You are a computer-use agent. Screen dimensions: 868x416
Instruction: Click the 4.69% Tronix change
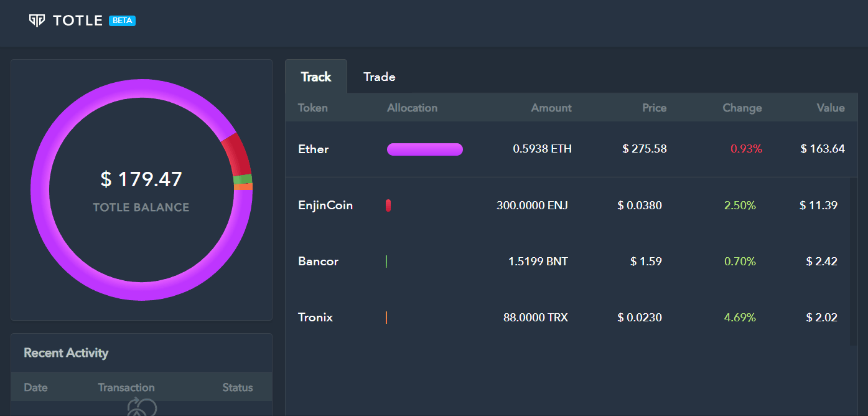pos(740,317)
